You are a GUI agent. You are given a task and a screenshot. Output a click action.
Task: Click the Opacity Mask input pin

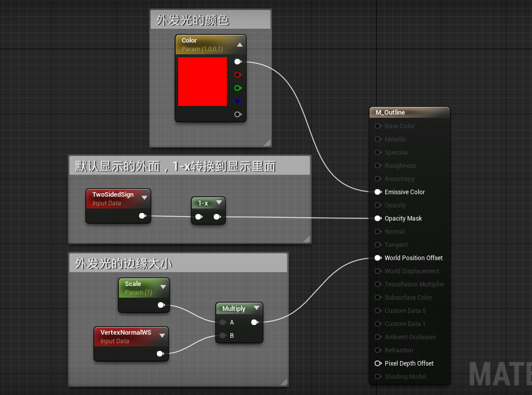coord(377,218)
